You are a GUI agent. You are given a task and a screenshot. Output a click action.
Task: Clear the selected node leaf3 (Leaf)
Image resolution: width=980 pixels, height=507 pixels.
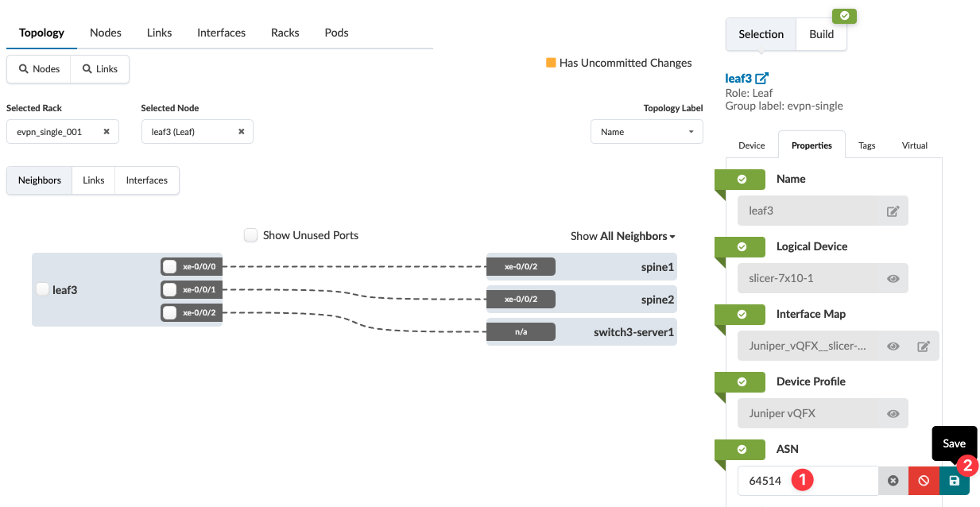pos(242,132)
